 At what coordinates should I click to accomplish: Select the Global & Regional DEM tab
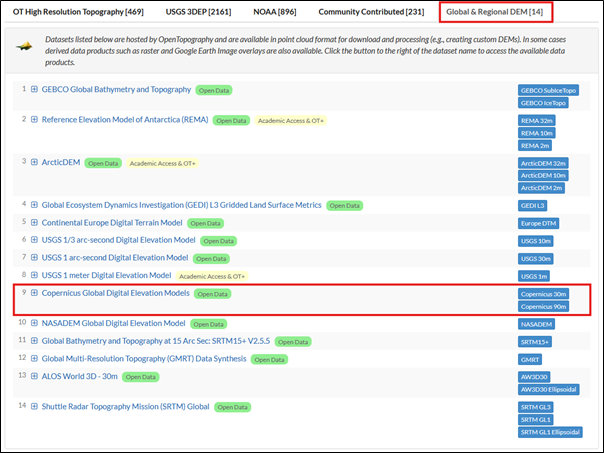click(x=495, y=12)
